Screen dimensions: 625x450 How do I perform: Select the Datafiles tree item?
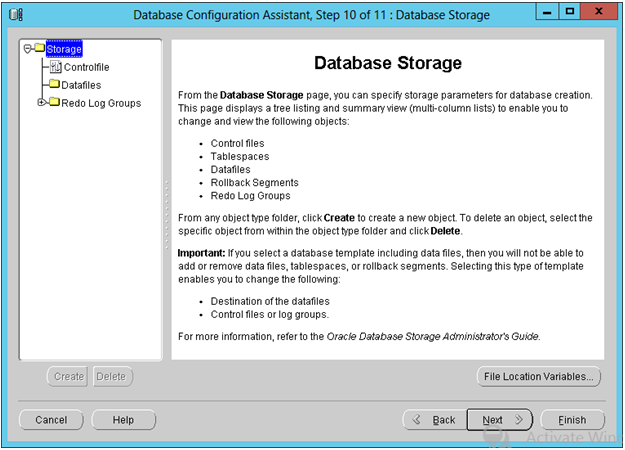click(81, 85)
